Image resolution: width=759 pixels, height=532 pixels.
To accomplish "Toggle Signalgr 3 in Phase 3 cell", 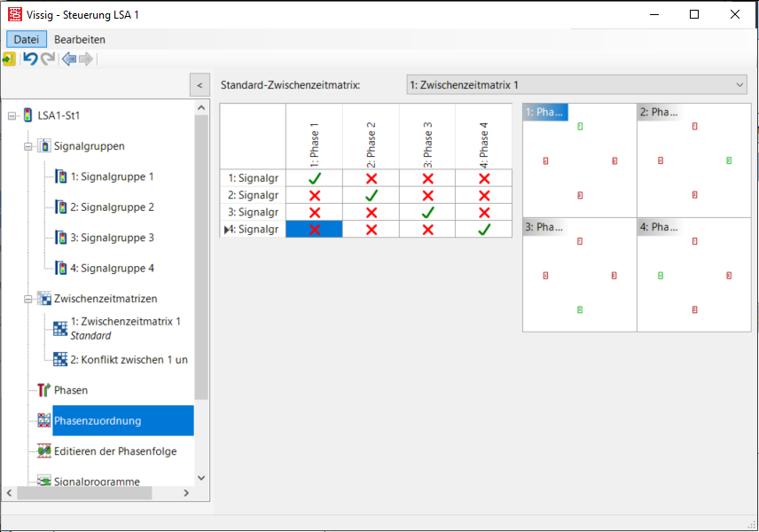I will (x=427, y=212).
